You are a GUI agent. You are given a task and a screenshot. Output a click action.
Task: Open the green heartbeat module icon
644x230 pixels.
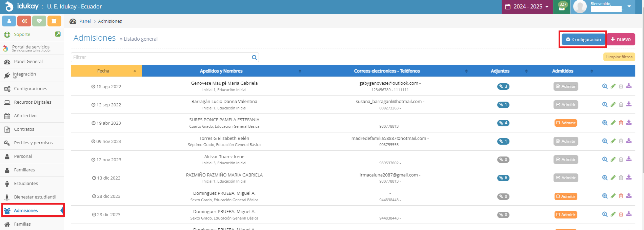39,21
